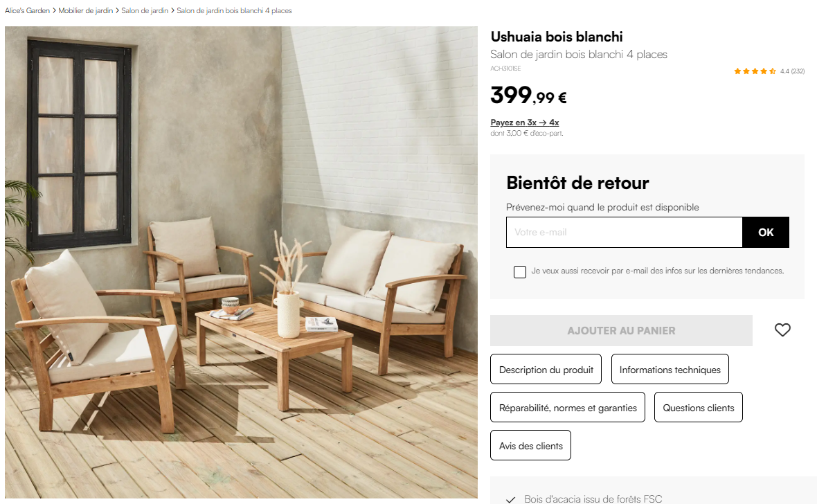Go to Salon de jardin breadcrumb
817x504 pixels.
[145, 10]
